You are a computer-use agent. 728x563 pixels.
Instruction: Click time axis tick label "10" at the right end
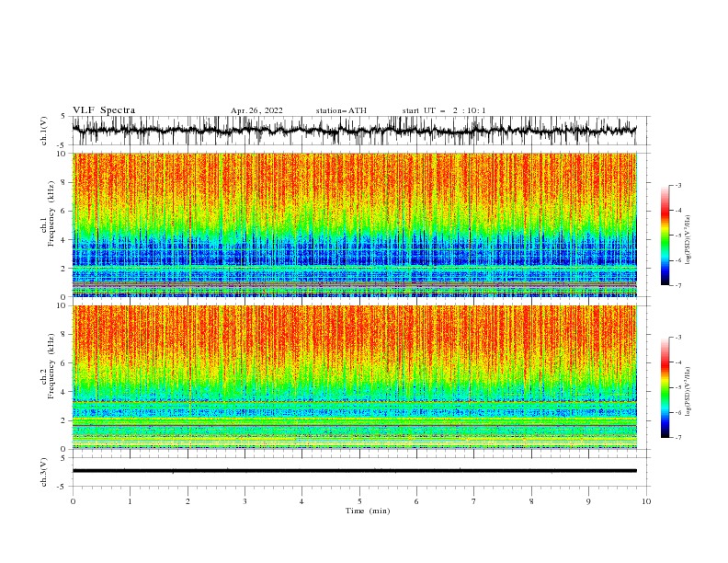click(x=646, y=501)
